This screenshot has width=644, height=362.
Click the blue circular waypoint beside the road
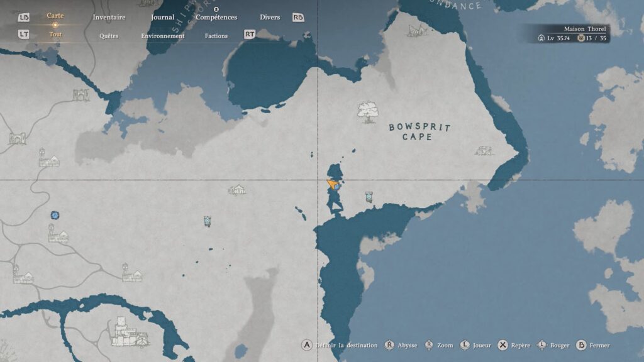(55, 215)
